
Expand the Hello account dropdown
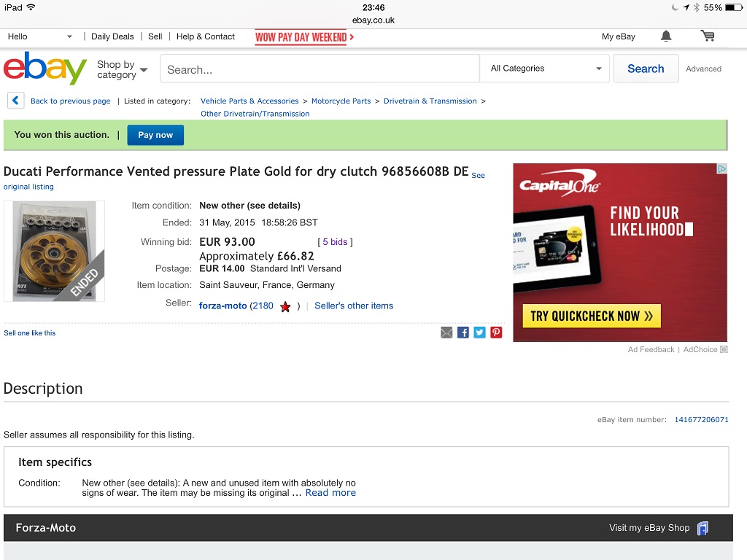tap(40, 36)
